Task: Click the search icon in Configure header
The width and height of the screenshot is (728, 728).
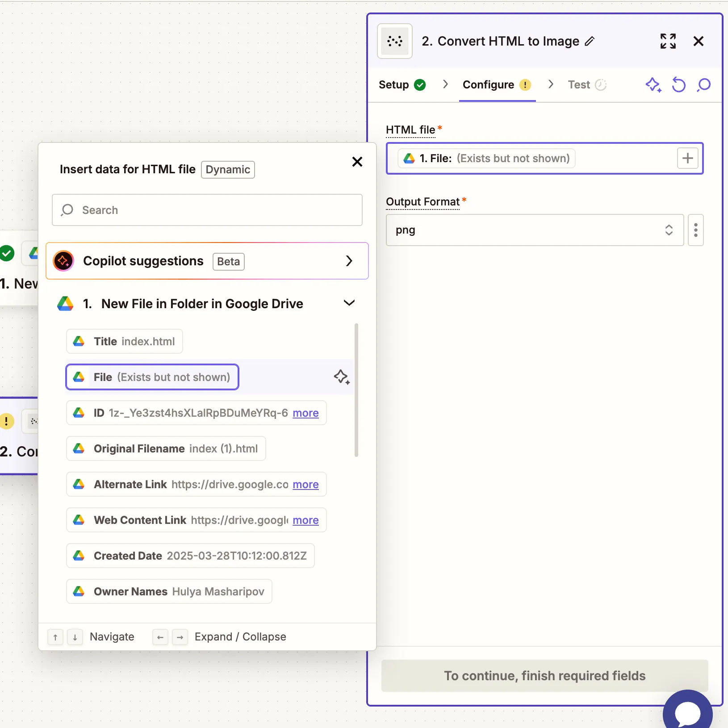Action: [x=704, y=85]
